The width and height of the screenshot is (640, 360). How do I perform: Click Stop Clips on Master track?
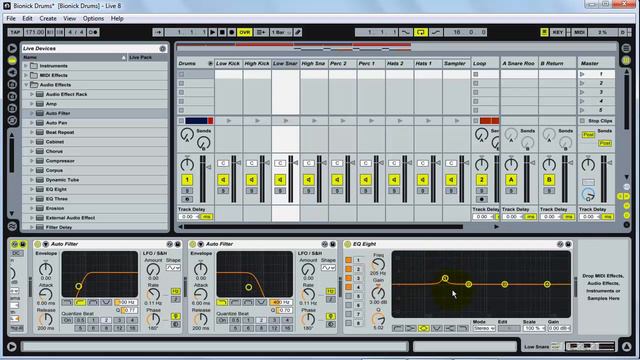(x=596, y=121)
